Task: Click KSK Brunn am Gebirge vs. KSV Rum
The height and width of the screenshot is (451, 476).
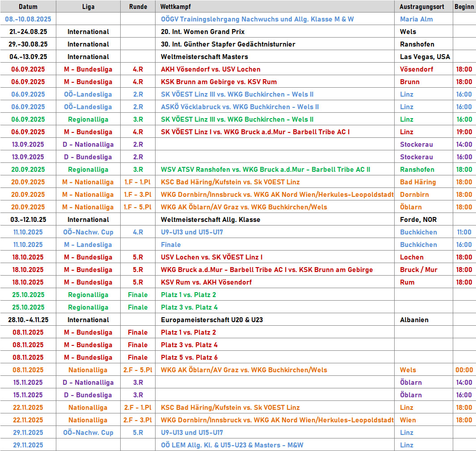Action: click(x=219, y=82)
